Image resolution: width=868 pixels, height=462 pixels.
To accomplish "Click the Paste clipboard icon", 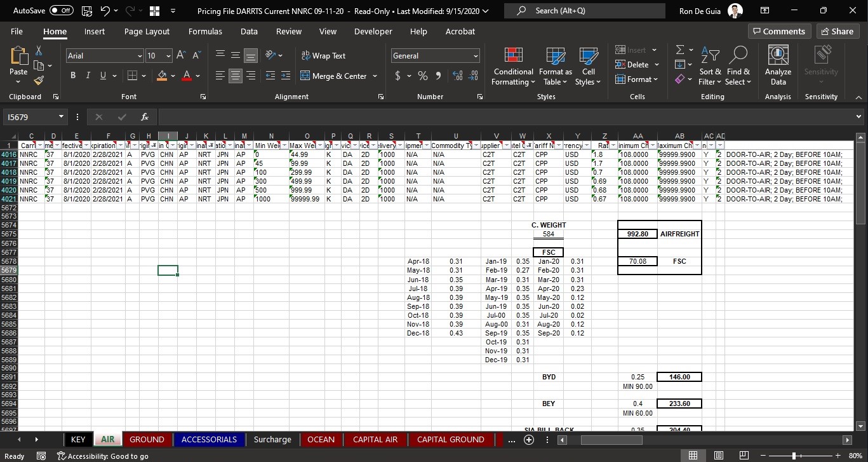I will (x=18, y=56).
